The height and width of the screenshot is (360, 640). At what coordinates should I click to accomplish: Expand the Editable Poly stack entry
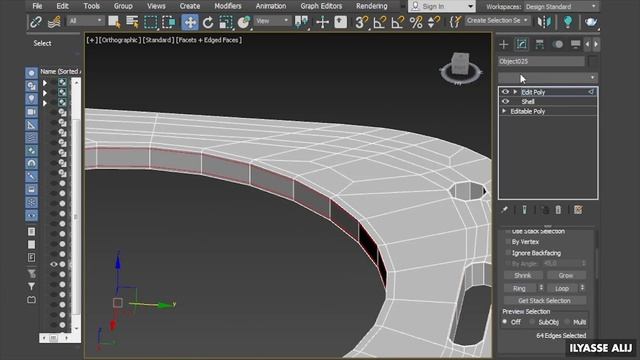504,111
